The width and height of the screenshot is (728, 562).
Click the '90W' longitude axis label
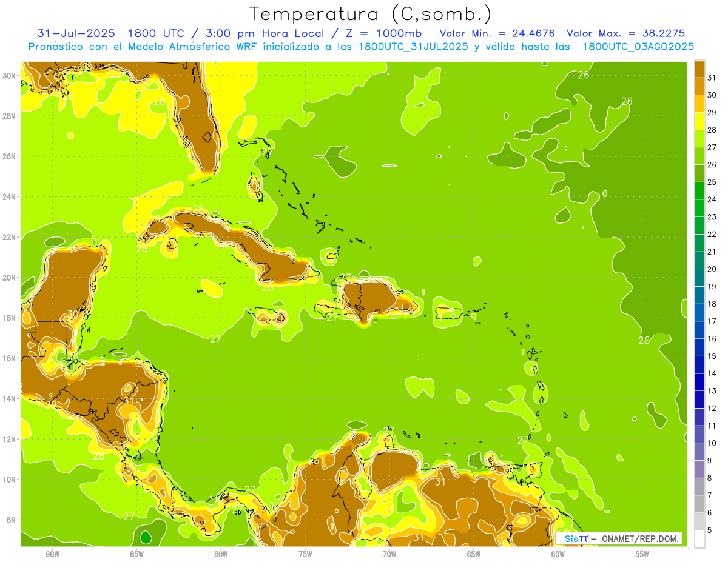(x=53, y=554)
